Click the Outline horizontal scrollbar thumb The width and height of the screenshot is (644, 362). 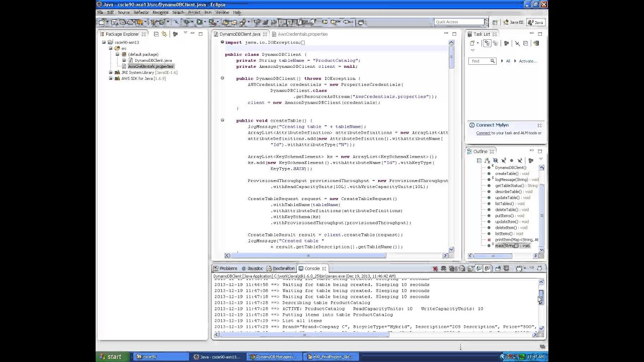[493, 256]
